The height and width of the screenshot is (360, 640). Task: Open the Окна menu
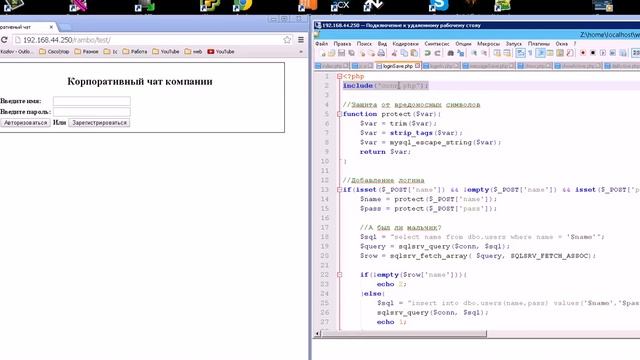tap(561, 44)
